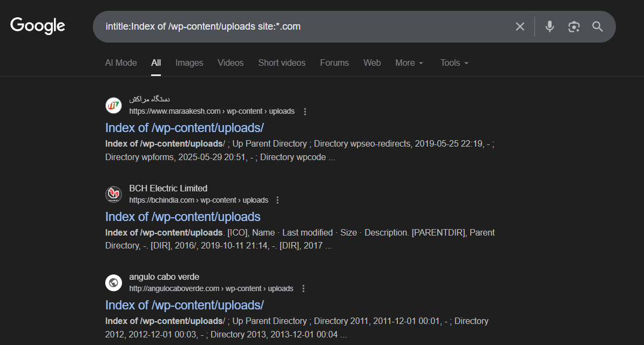Open maraakesh.com Index of /wp-content/uploads/ link
The height and width of the screenshot is (345, 644).
(x=184, y=128)
